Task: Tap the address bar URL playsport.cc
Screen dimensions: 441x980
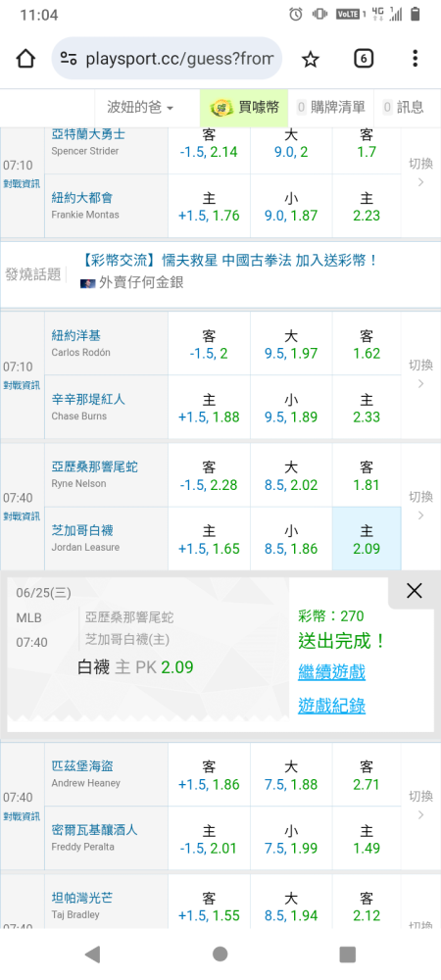Action: [180, 59]
